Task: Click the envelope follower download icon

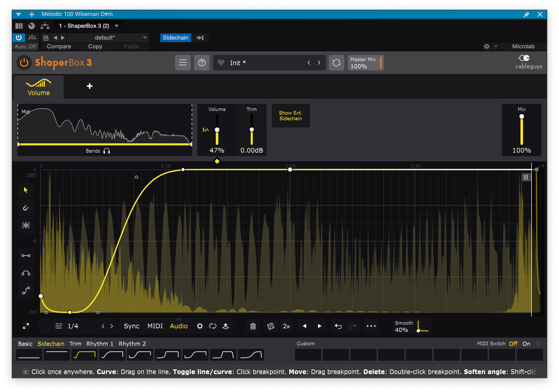Action: [226, 326]
